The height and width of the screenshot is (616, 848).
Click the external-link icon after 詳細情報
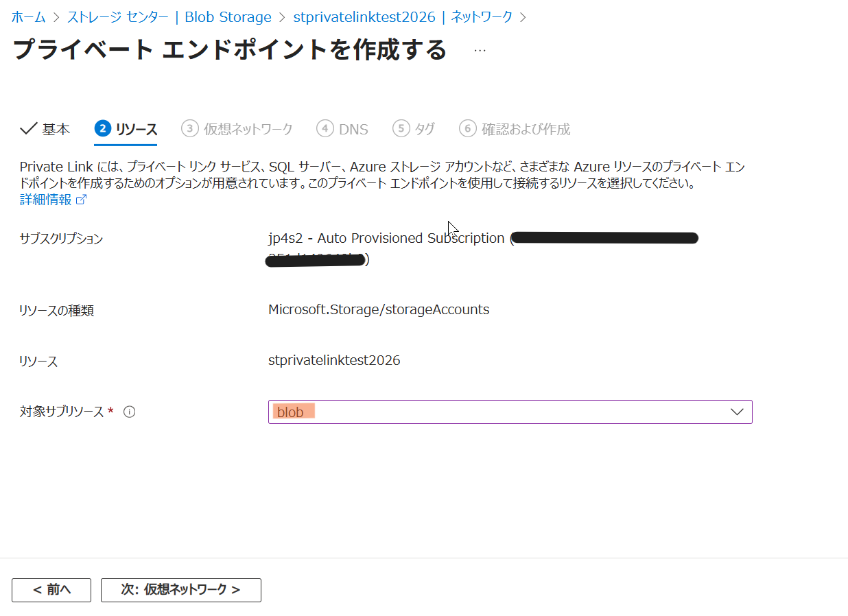pos(81,200)
